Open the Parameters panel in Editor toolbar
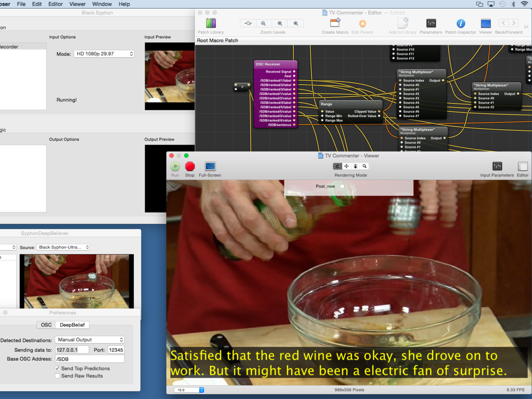This screenshot has width=532, height=399. [x=431, y=23]
